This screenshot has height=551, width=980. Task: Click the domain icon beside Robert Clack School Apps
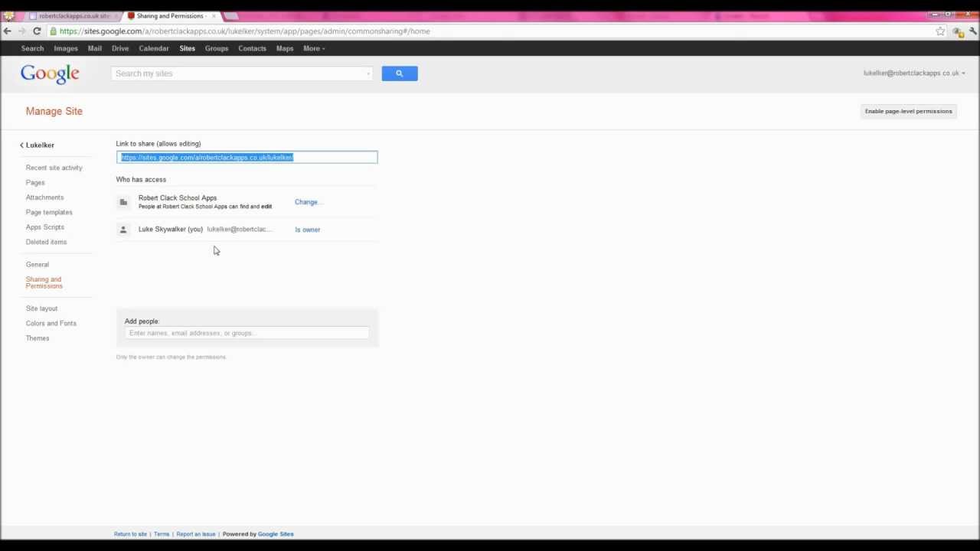click(x=123, y=202)
